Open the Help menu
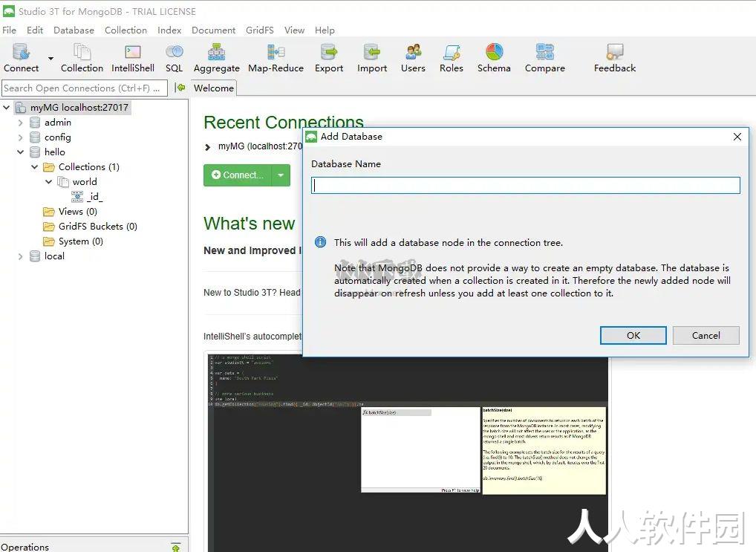This screenshot has width=756, height=552. point(325,30)
